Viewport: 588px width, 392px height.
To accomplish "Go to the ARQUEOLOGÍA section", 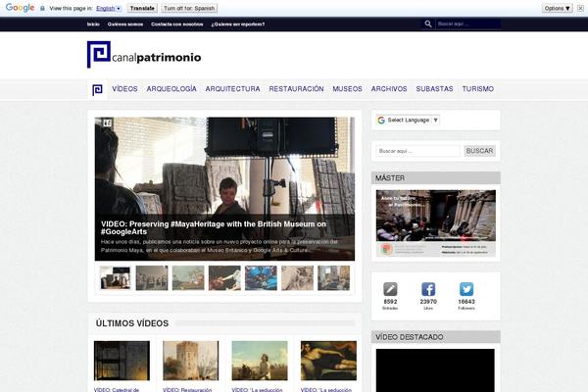I will [x=171, y=89].
